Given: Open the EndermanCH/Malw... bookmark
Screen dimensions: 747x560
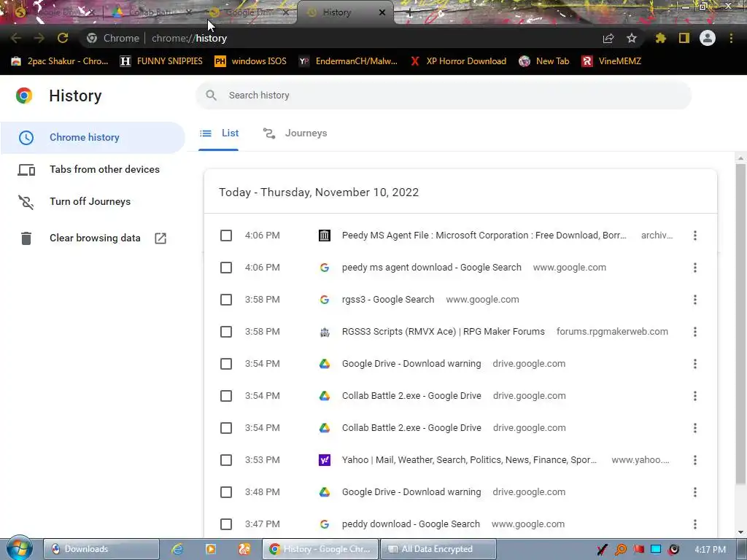Looking at the screenshot, I should [348, 61].
